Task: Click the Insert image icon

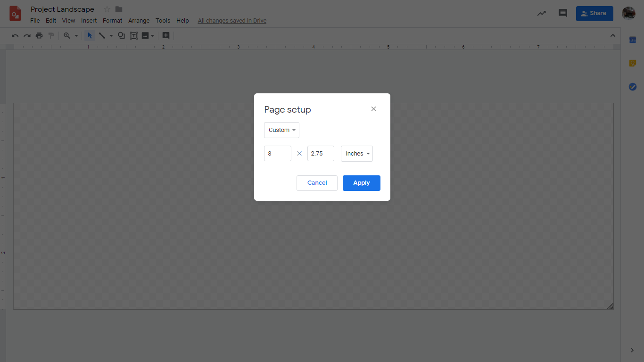Action: (x=145, y=35)
